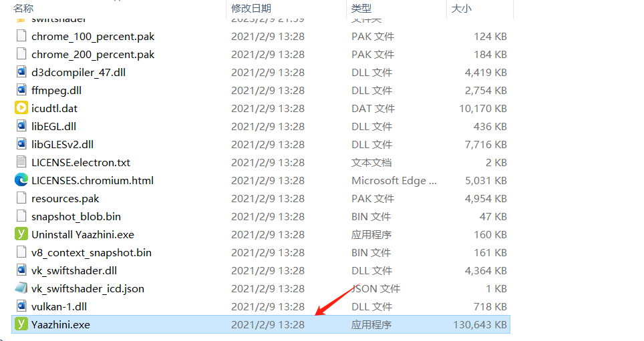This screenshot has height=341, width=644.
Task: Select file name chrome_200_percent.pak
Action: 93,55
